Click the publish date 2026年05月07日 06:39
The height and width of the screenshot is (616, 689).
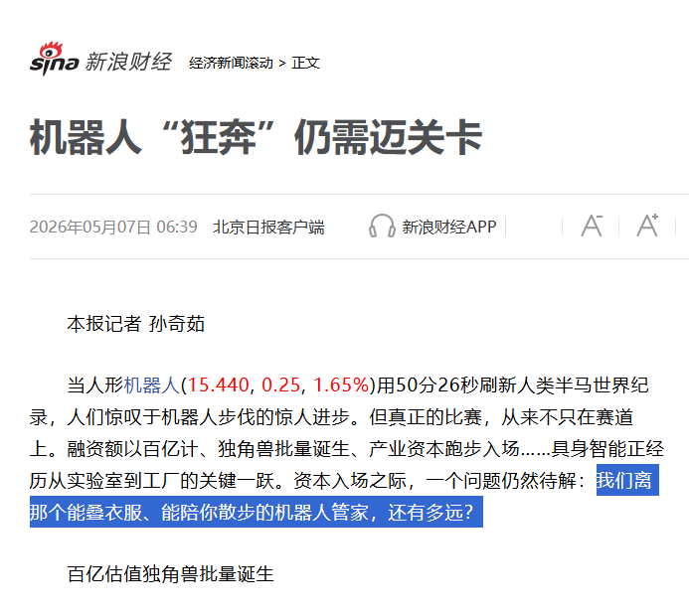(x=113, y=227)
